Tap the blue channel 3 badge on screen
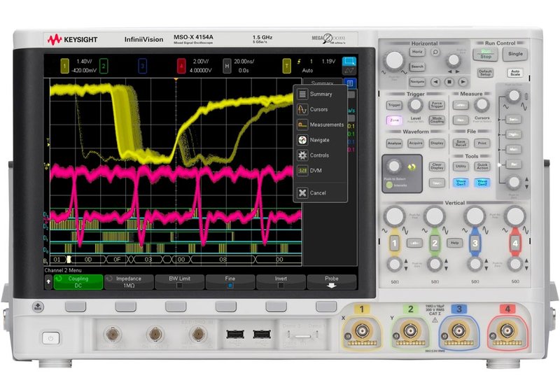 [142, 66]
